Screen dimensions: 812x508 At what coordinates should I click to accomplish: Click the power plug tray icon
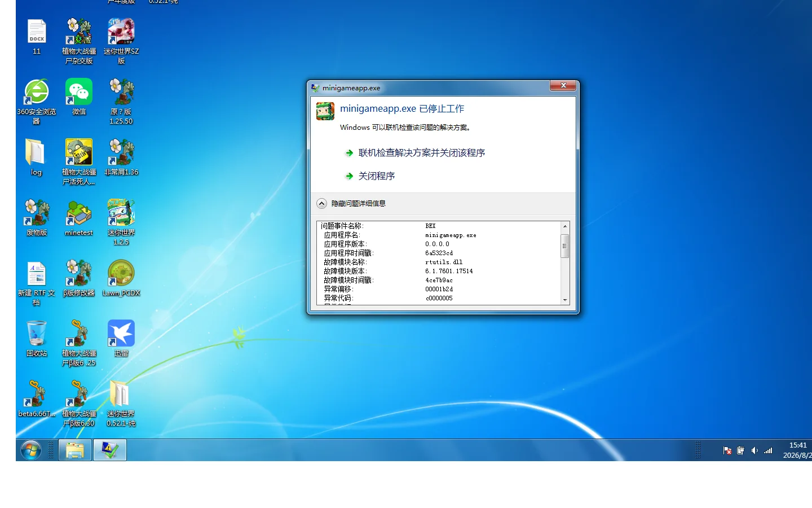point(740,450)
